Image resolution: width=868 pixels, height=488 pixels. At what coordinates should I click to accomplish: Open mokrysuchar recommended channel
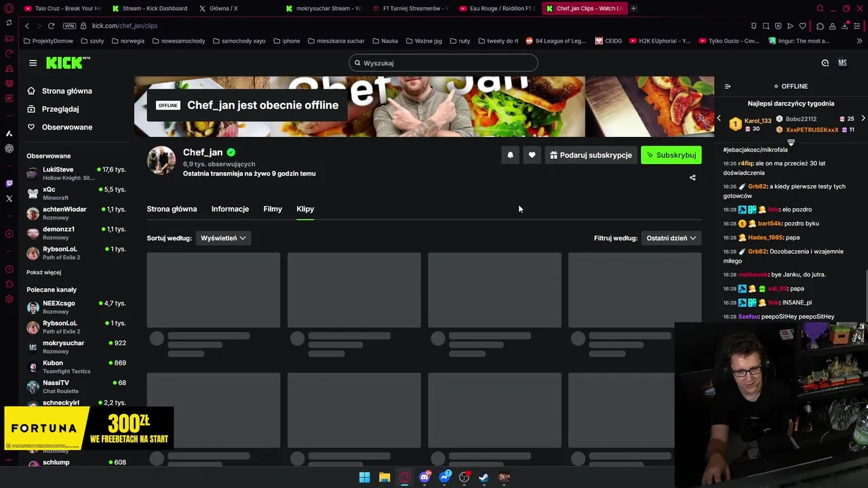coord(76,347)
